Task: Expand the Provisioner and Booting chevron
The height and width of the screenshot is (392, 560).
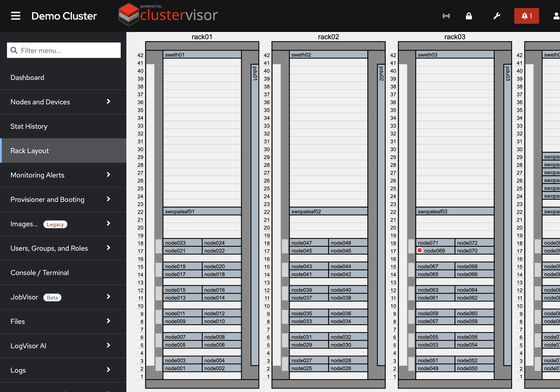Action: point(109,199)
